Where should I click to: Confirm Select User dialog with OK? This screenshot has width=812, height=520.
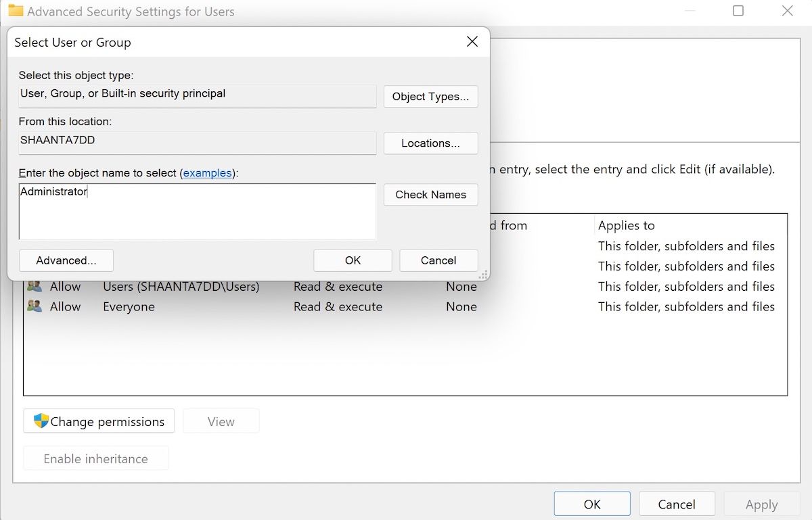point(353,260)
